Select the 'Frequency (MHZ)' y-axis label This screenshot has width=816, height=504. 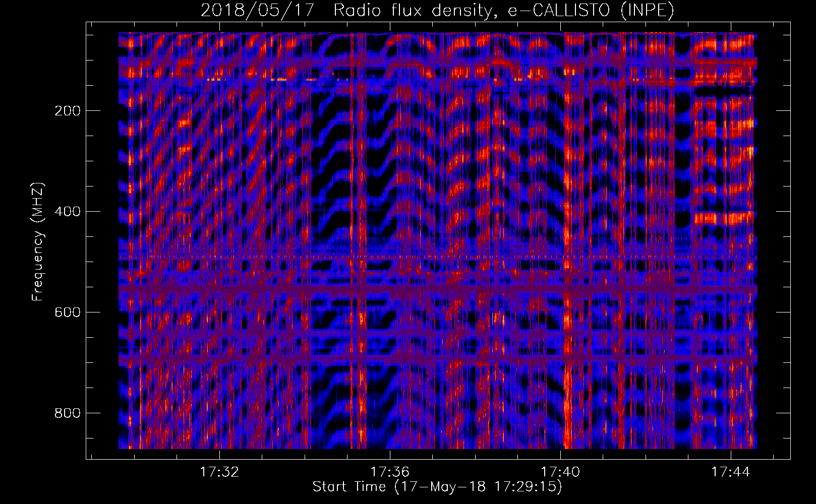[38, 241]
